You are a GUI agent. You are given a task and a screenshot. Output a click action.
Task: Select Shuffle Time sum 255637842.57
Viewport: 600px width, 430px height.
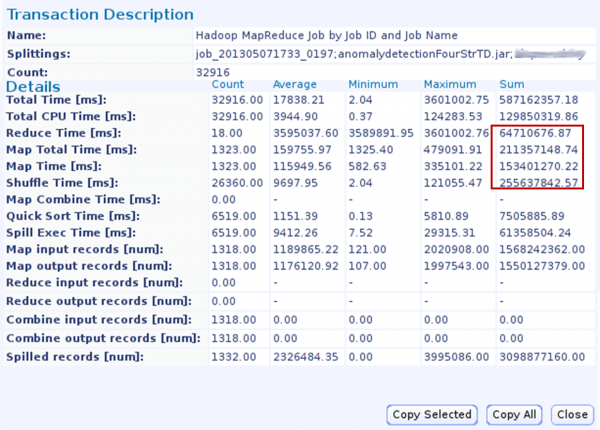pos(539,183)
